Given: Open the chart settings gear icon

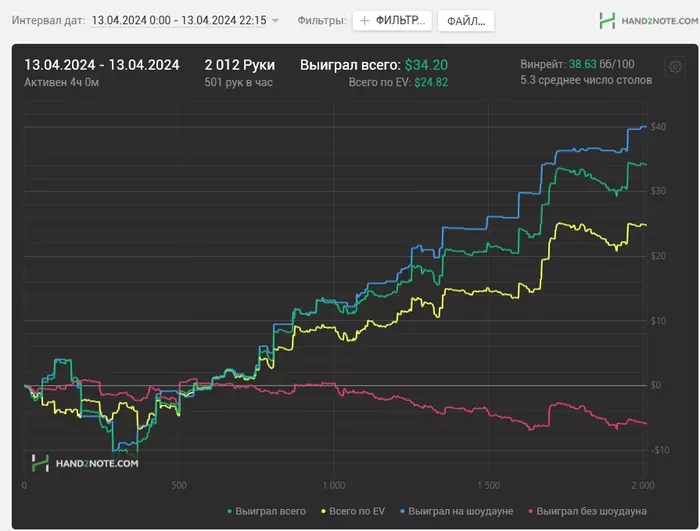Looking at the screenshot, I should pyautogui.click(x=675, y=67).
